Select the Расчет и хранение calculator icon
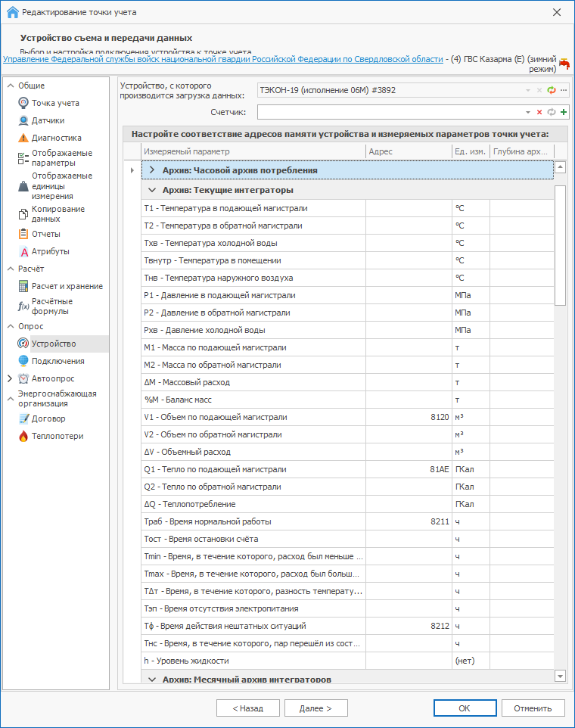This screenshot has height=728, width=575. point(23,286)
